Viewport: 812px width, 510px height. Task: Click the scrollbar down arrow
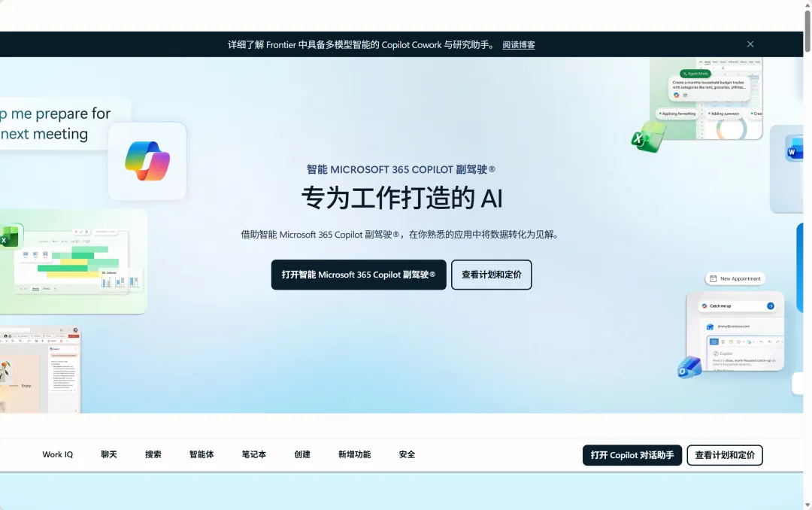tap(807, 505)
